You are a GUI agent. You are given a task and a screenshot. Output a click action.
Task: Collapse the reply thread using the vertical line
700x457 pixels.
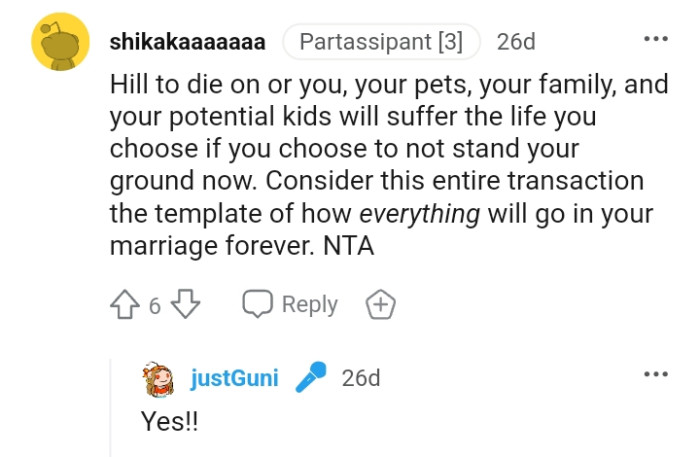point(111,410)
